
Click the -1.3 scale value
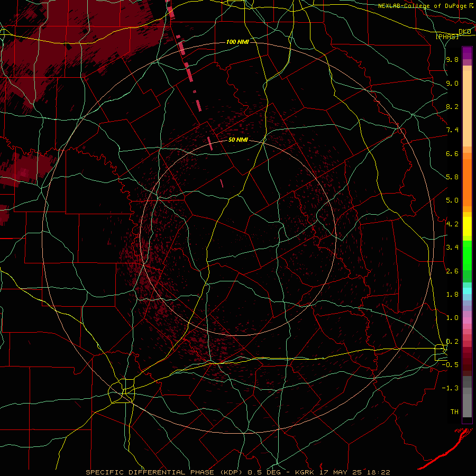coord(450,388)
